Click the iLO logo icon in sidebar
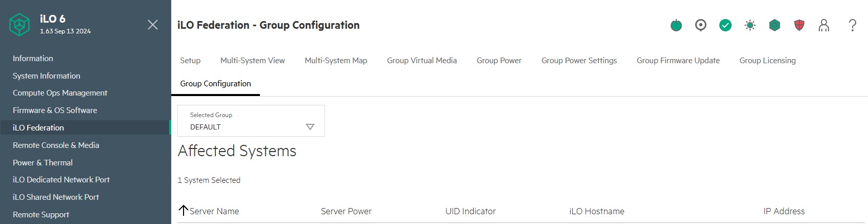This screenshot has width=868, height=224. [19, 25]
